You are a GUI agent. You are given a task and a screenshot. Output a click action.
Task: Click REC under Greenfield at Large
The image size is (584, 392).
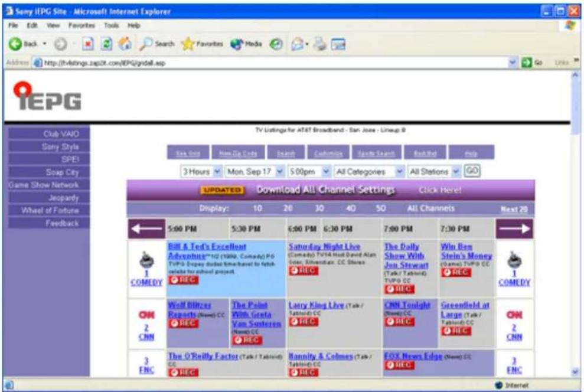point(456,331)
